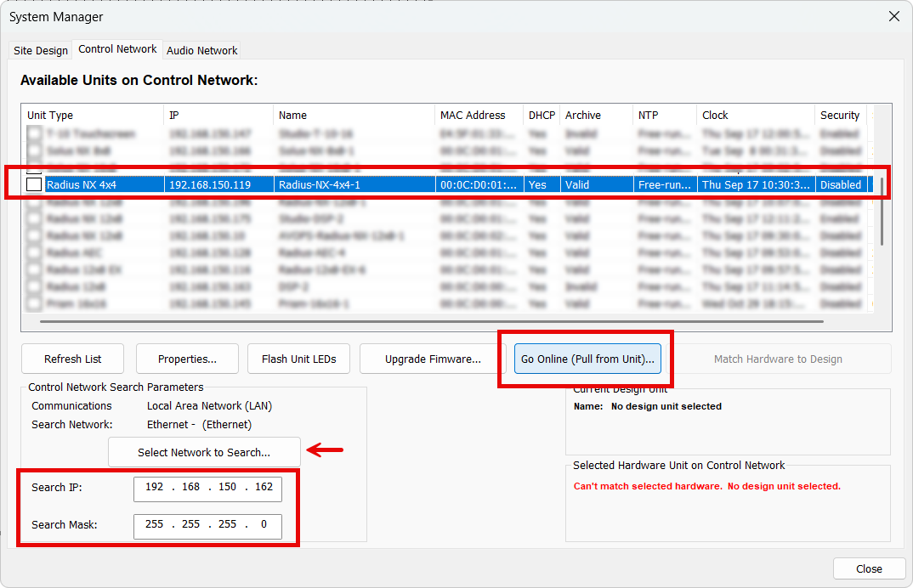Close the window with the X icon
Screen dimensions: 913x588
coord(894,16)
